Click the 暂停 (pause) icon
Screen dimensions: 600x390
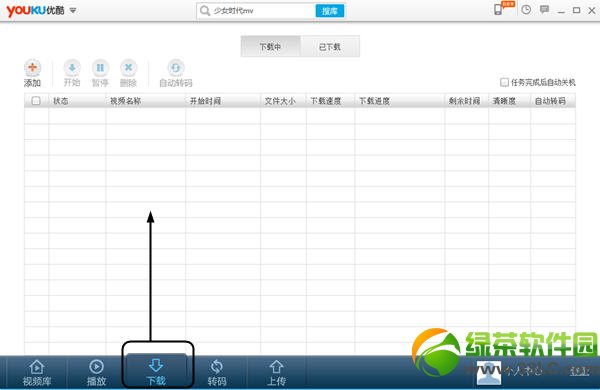click(100, 68)
